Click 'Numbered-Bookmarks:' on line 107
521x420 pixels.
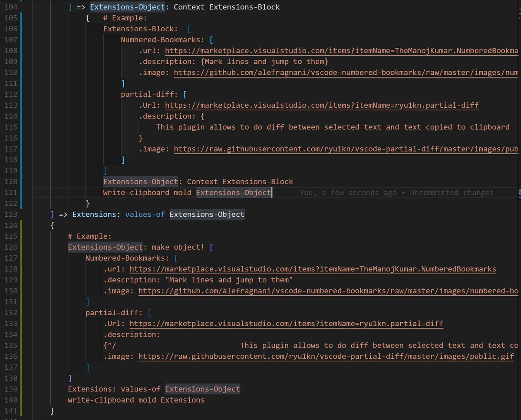coord(163,40)
